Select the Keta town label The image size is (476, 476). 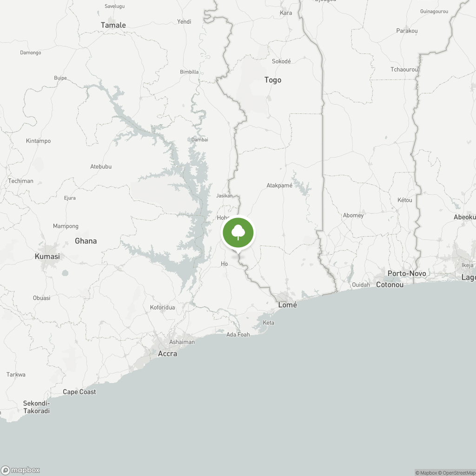click(x=268, y=323)
